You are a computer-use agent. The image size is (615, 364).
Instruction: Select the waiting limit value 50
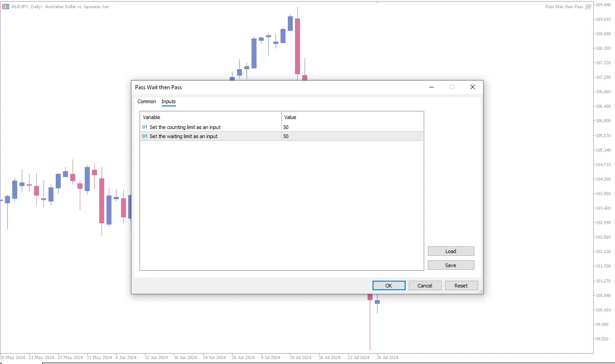click(353, 136)
